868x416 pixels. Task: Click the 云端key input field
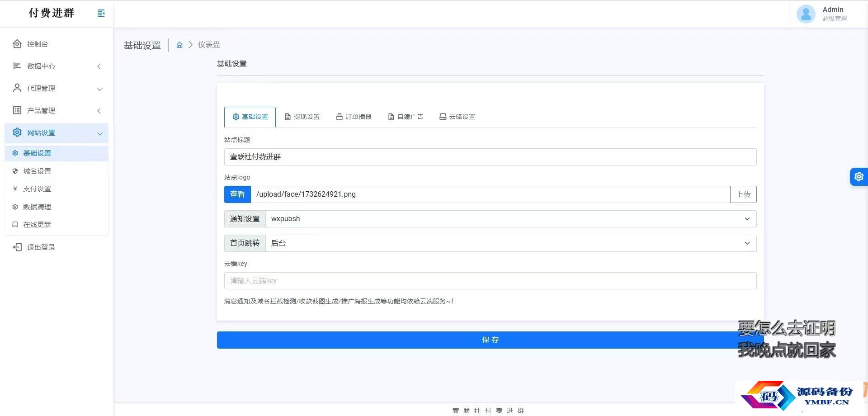491,281
